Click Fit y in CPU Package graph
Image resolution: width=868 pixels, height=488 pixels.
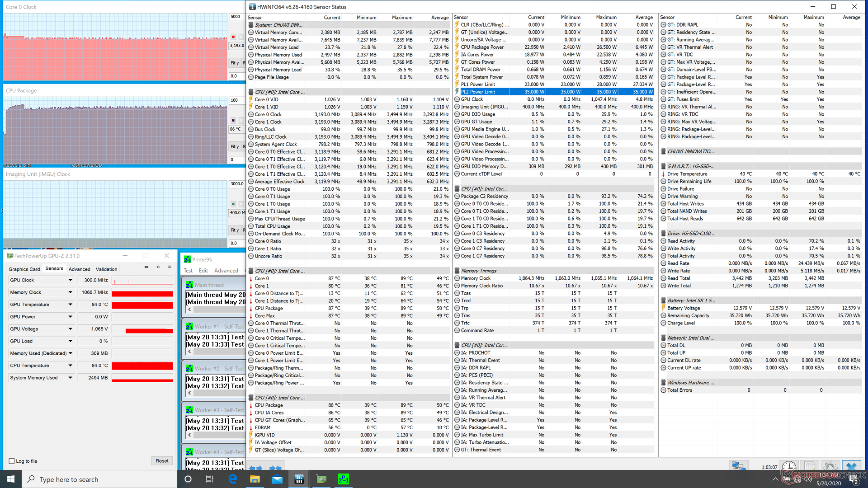click(x=235, y=146)
